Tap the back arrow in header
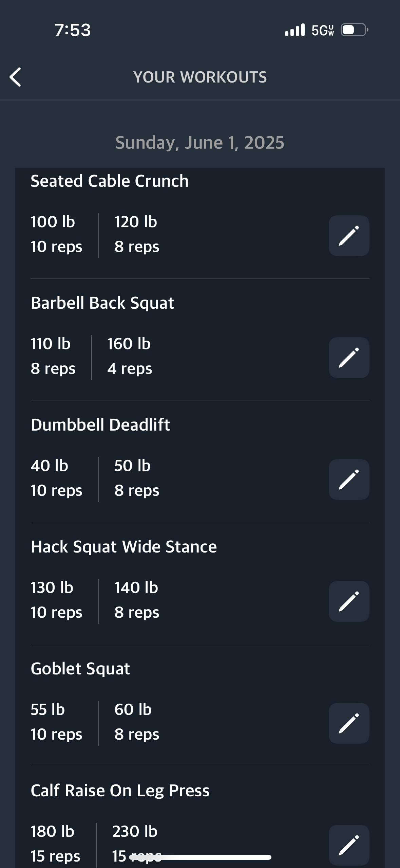The height and width of the screenshot is (868, 400). pyautogui.click(x=15, y=77)
